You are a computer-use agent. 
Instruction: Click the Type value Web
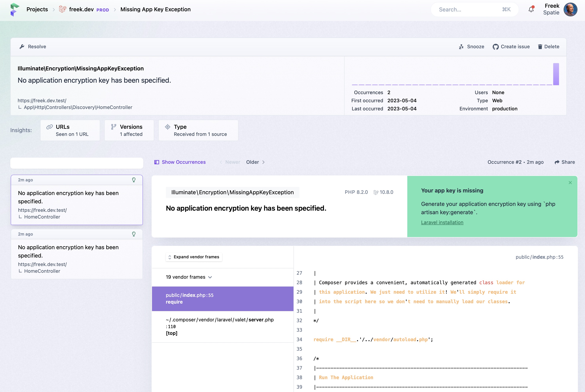pyautogui.click(x=497, y=100)
